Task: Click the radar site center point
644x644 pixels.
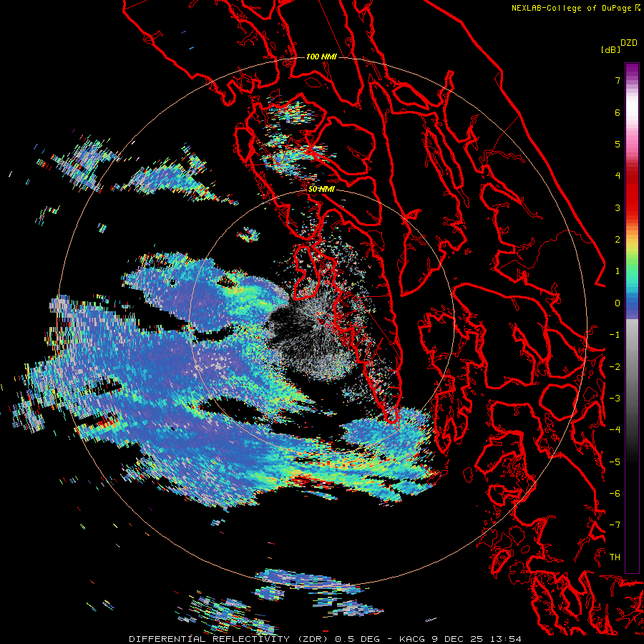Action: [321, 321]
